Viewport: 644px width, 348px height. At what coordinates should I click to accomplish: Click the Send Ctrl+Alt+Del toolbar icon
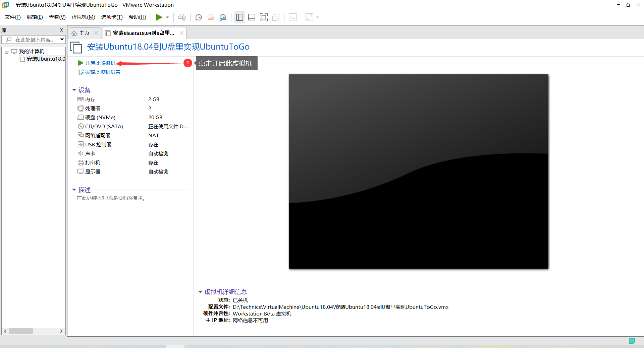point(182,17)
